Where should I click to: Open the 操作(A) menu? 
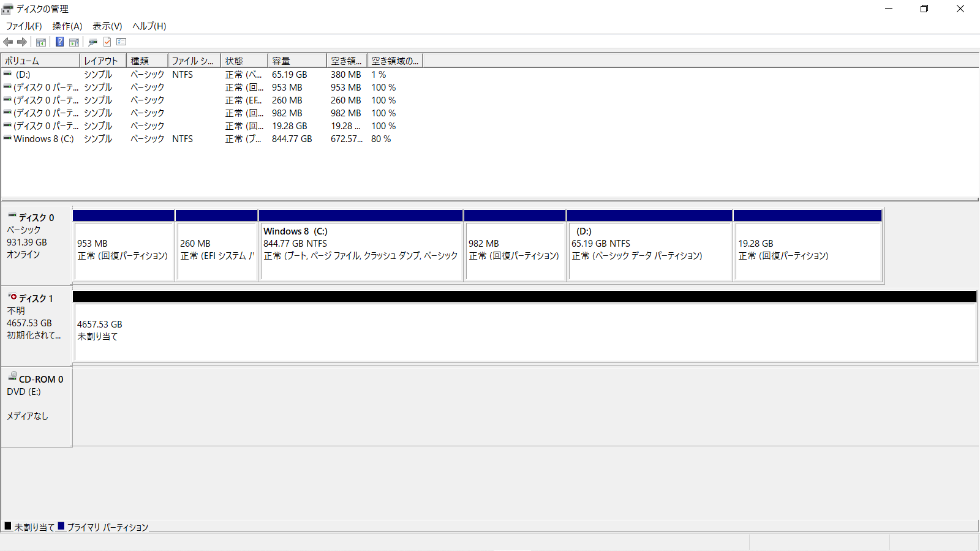point(67,26)
